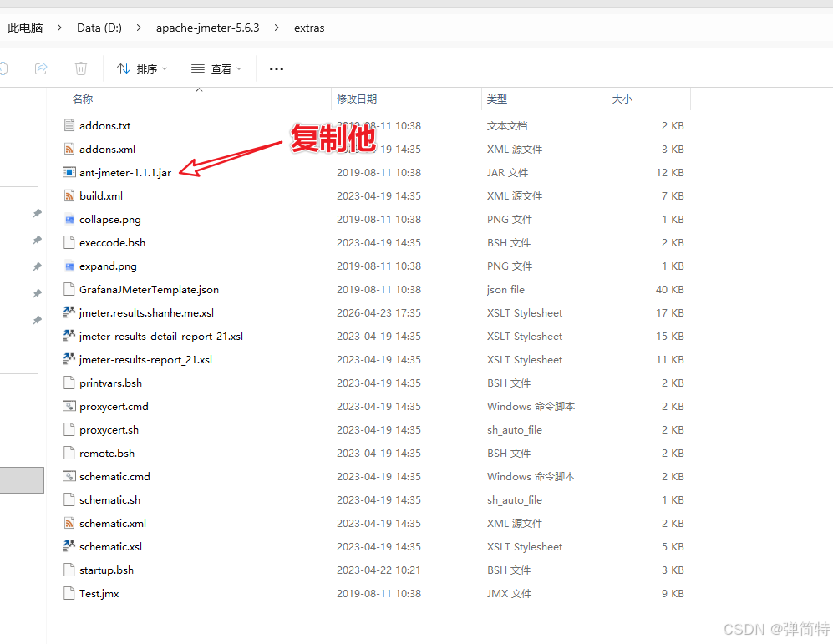Select the build.xml file icon

click(x=69, y=195)
